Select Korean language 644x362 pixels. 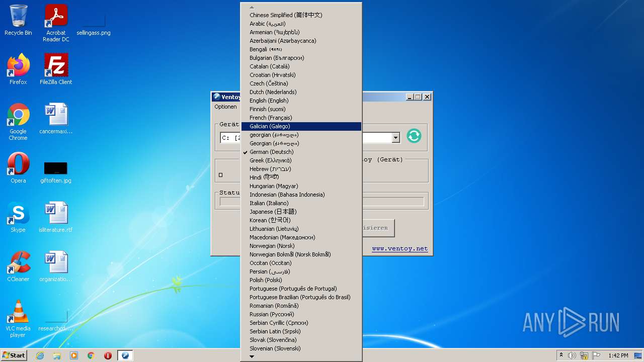pos(301,220)
